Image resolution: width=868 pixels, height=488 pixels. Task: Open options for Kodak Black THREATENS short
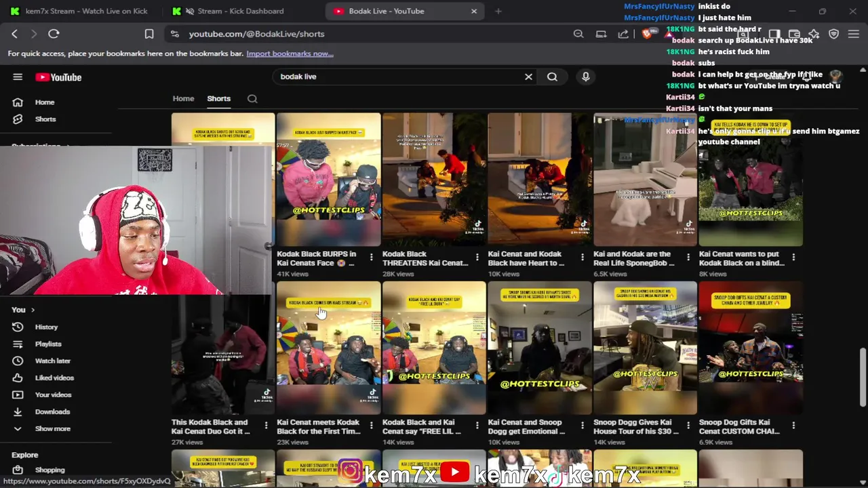pos(477,257)
